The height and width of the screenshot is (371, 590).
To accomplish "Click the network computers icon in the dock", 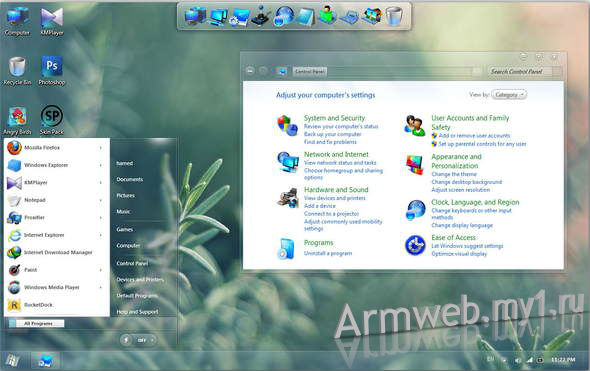I will (218, 17).
